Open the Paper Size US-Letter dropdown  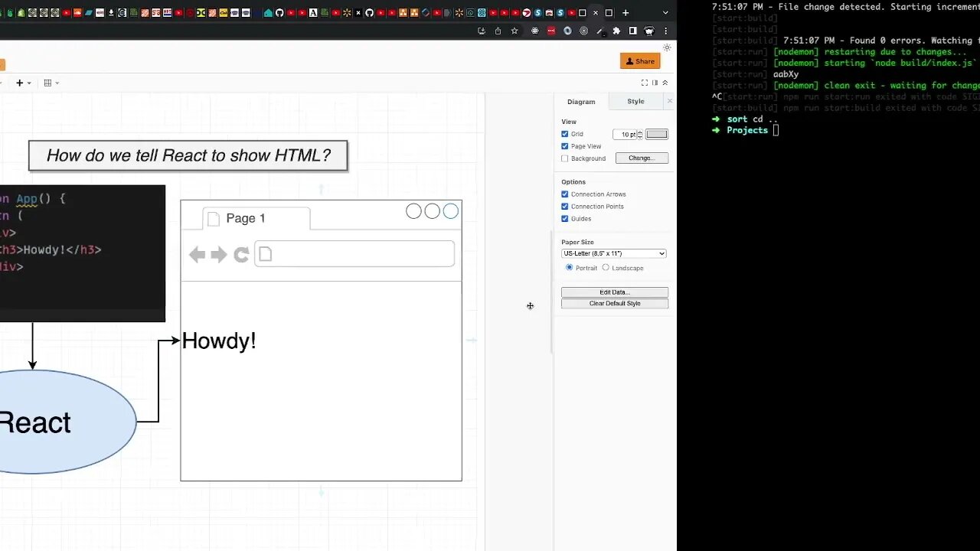614,253
